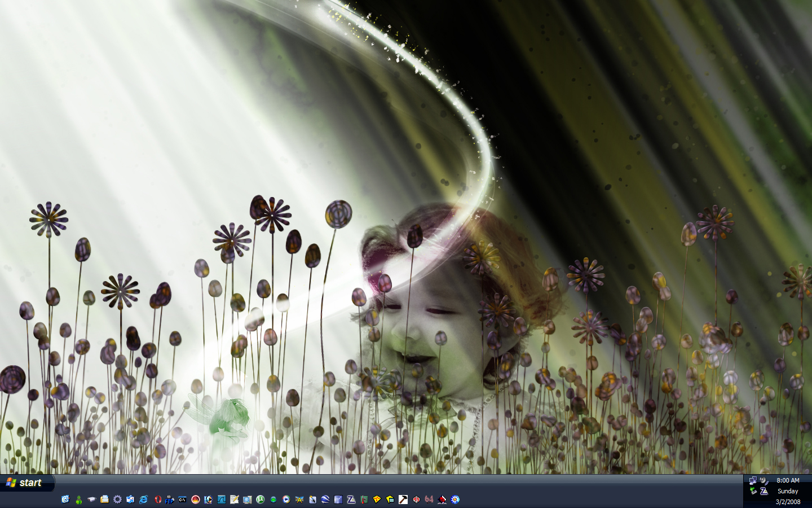Click the small green globe icon

pyautogui.click(x=273, y=500)
